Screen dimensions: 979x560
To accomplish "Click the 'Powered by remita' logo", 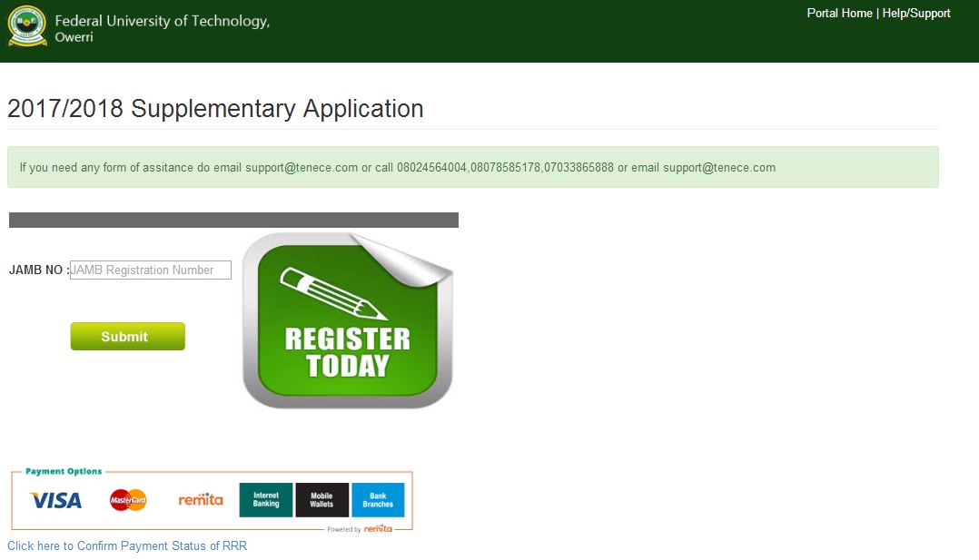I will [361, 529].
